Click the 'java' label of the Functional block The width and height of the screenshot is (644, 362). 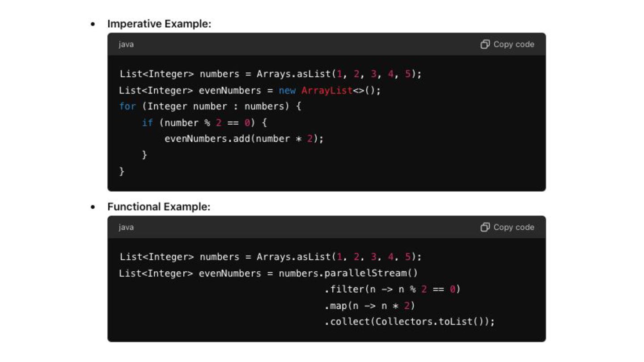pos(126,227)
